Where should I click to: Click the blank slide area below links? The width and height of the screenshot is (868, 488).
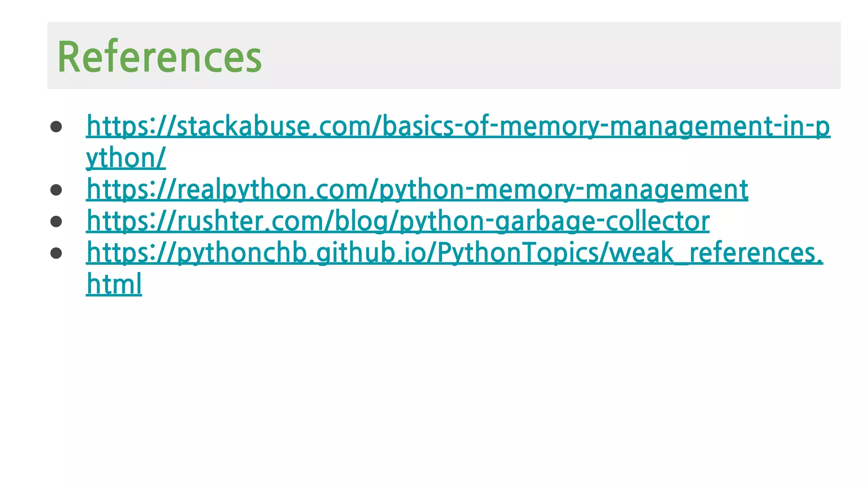point(434,390)
